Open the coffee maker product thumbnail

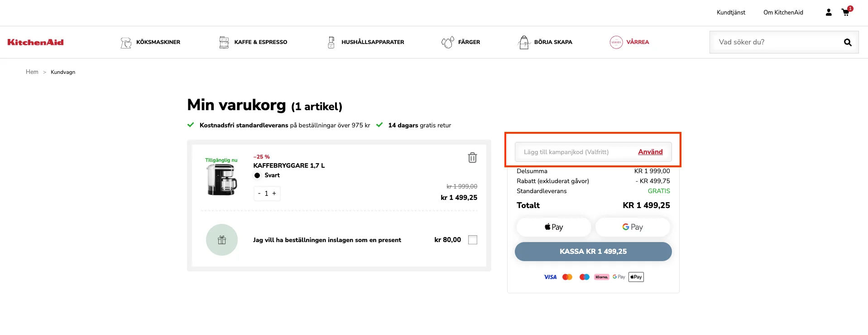tap(222, 180)
